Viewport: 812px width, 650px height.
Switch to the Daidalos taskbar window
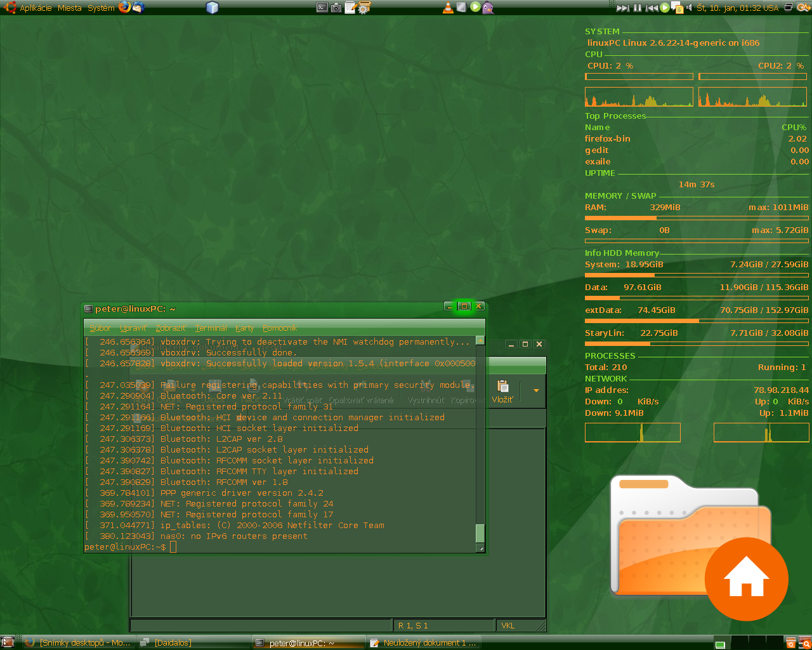[x=193, y=643]
